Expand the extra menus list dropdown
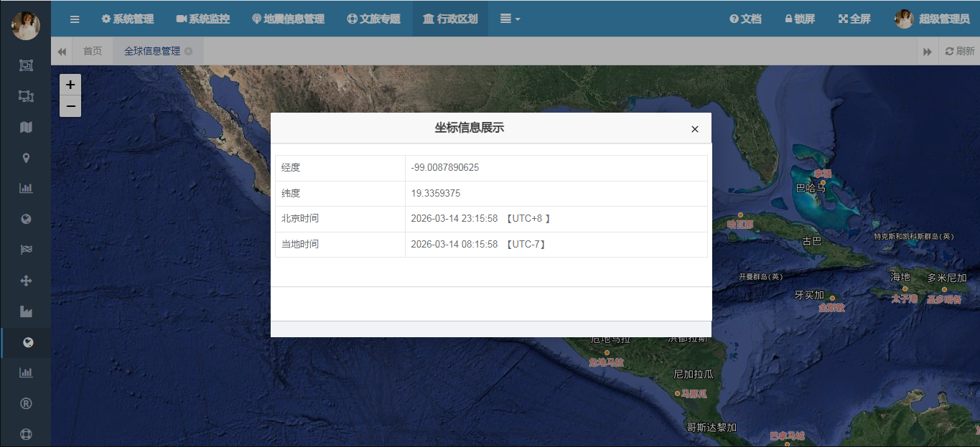The image size is (980, 447). 510,19
